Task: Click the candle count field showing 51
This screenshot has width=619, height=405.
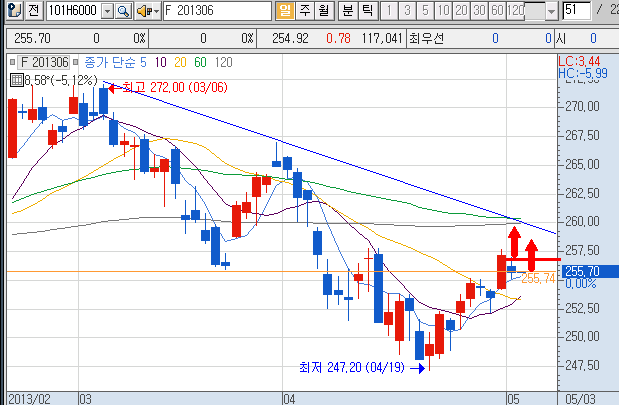Action: tap(576, 11)
